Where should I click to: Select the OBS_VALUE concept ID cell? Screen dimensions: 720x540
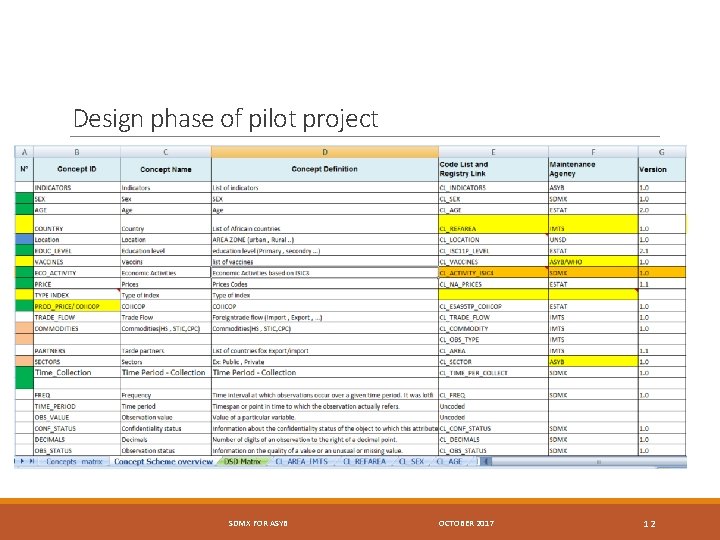tap(77, 417)
